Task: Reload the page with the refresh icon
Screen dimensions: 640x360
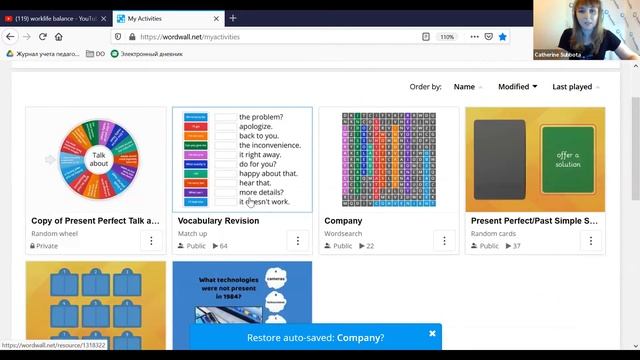Action: (42, 37)
